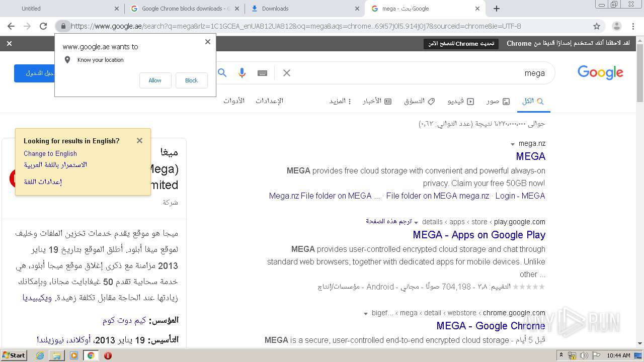Open the 'File folder on MEGA mega.nz' sitelink
644x362 pixels.
pyautogui.click(x=438, y=196)
